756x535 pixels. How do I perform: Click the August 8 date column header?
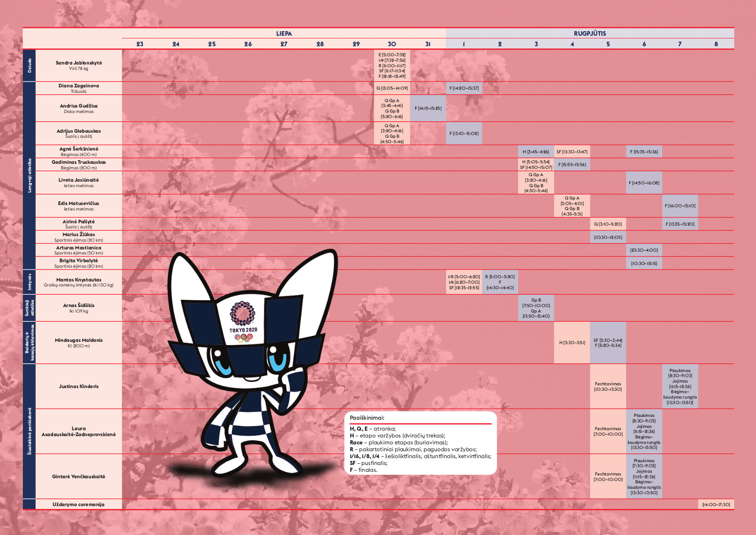coord(716,44)
